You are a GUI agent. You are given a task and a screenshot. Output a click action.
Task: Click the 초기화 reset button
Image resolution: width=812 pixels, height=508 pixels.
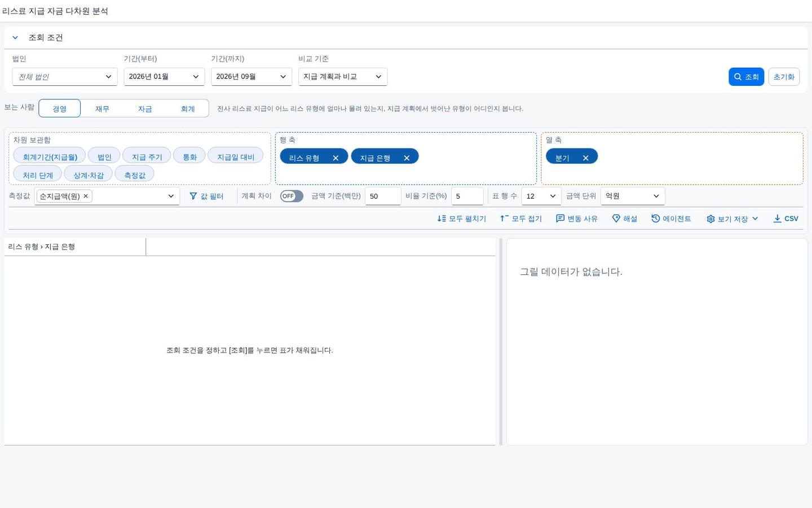click(x=784, y=77)
